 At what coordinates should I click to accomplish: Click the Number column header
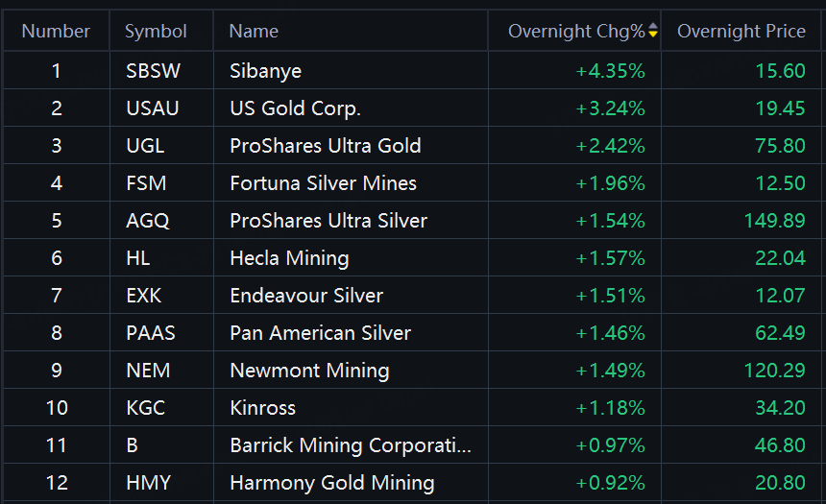click(56, 31)
